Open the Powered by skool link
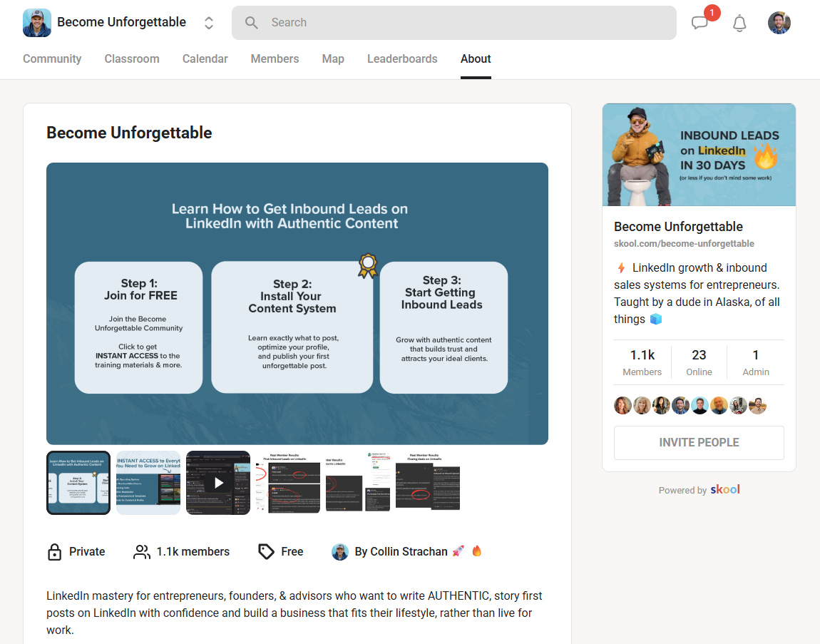 click(699, 490)
